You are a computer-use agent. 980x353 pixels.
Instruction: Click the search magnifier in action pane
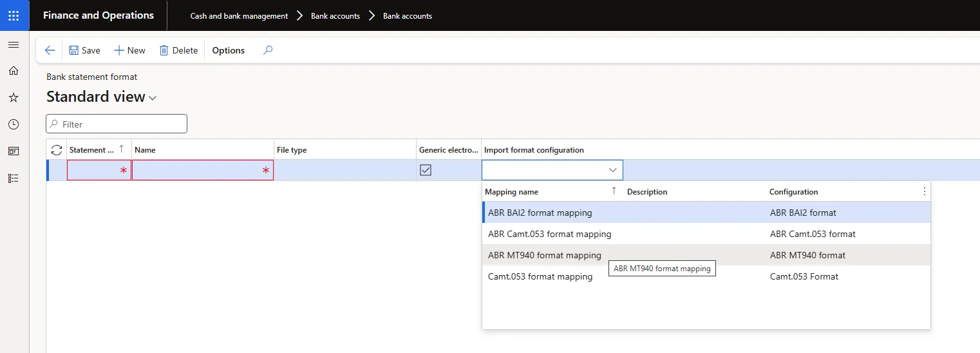coord(269,50)
